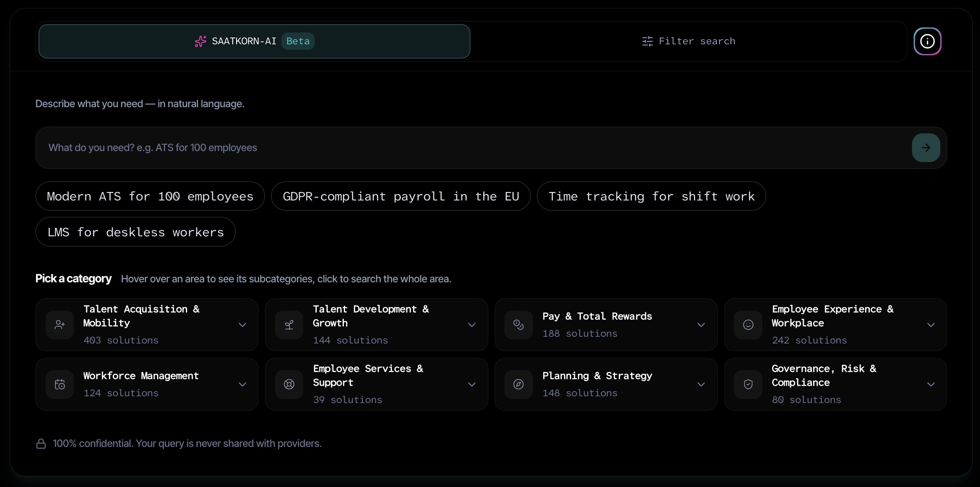Click Planning & Strategy compass icon
Image resolution: width=980 pixels, height=487 pixels.
(x=518, y=384)
